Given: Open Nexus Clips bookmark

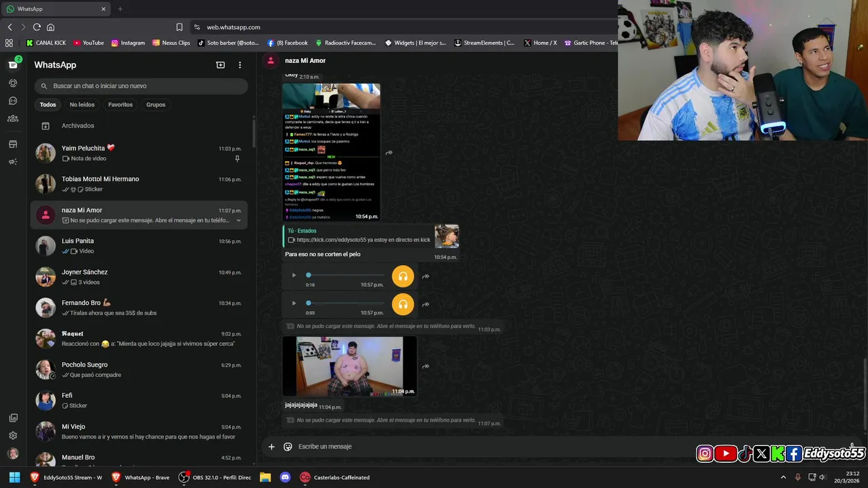Looking at the screenshot, I should pyautogui.click(x=171, y=43).
